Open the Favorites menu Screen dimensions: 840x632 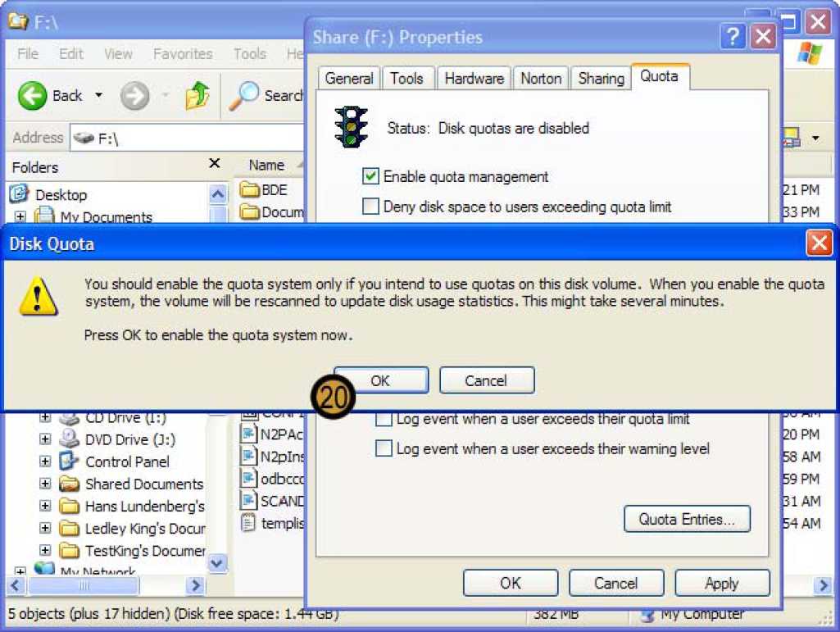(x=182, y=54)
